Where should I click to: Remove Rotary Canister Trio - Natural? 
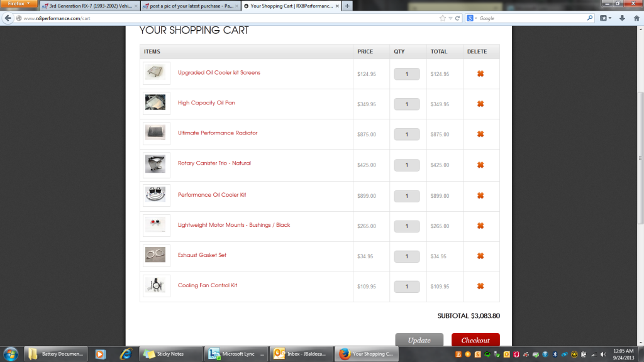click(480, 165)
